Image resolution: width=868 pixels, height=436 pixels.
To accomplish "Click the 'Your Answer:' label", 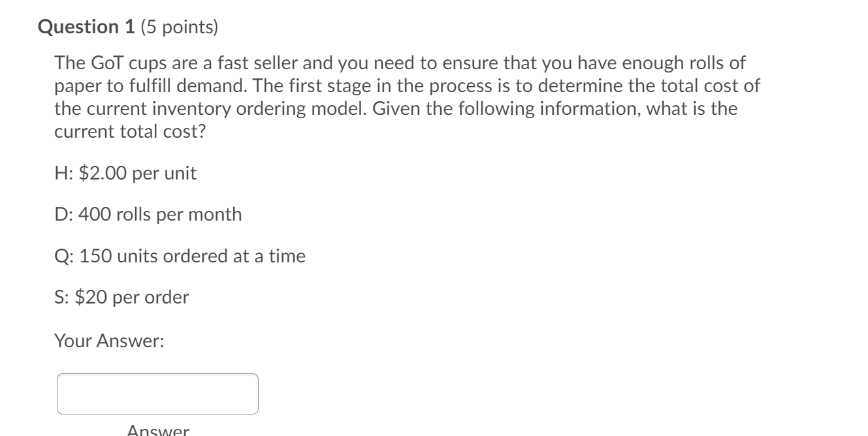I will [x=109, y=341].
